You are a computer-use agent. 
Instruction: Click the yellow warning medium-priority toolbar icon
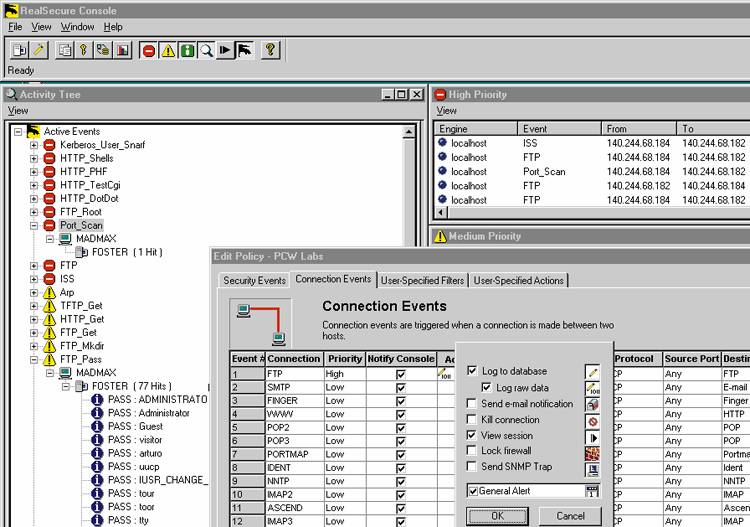pyautogui.click(x=168, y=50)
